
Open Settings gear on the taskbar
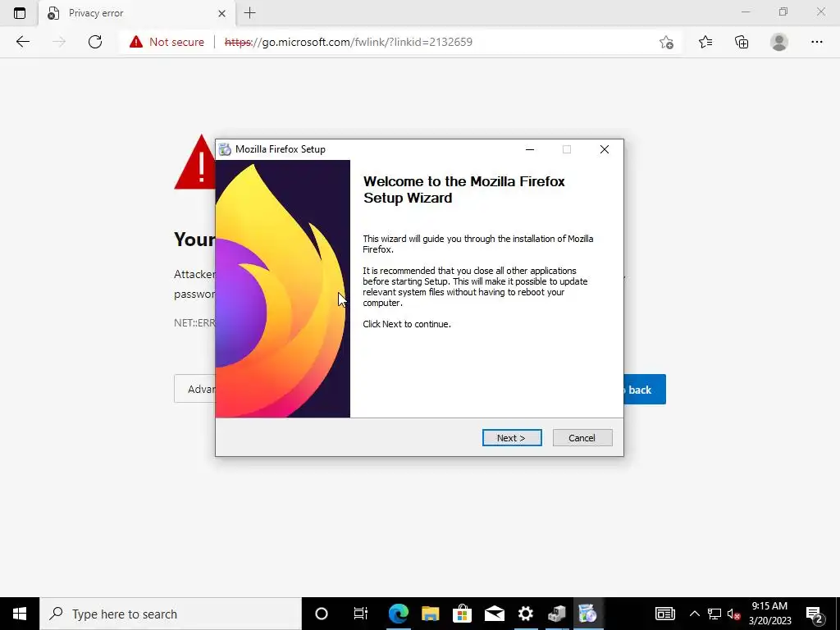point(526,614)
